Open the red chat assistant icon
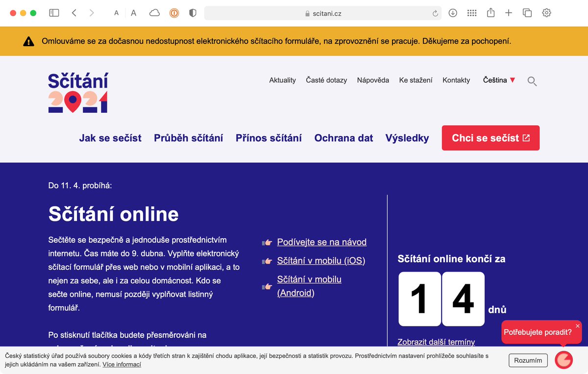The width and height of the screenshot is (588, 374). tap(563, 360)
